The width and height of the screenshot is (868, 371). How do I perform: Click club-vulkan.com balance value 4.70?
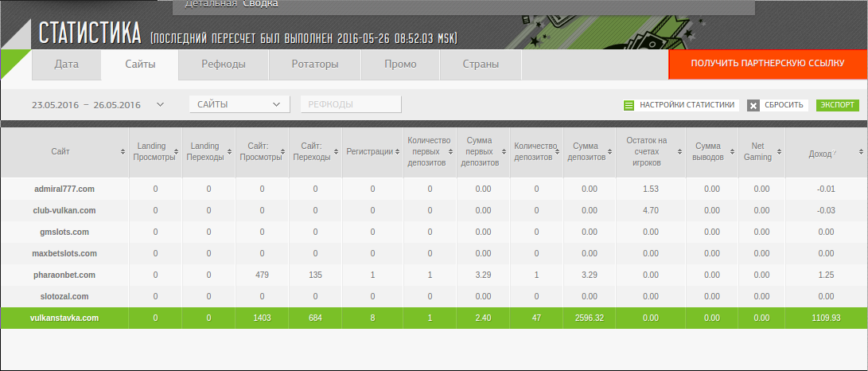(x=651, y=210)
